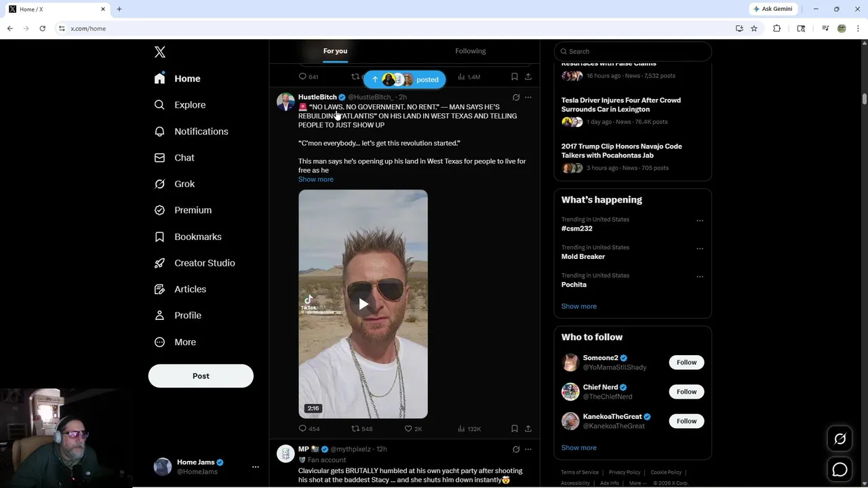Share the HustleBitch post
Viewport: 868px width, 488px height.
[x=528, y=428]
